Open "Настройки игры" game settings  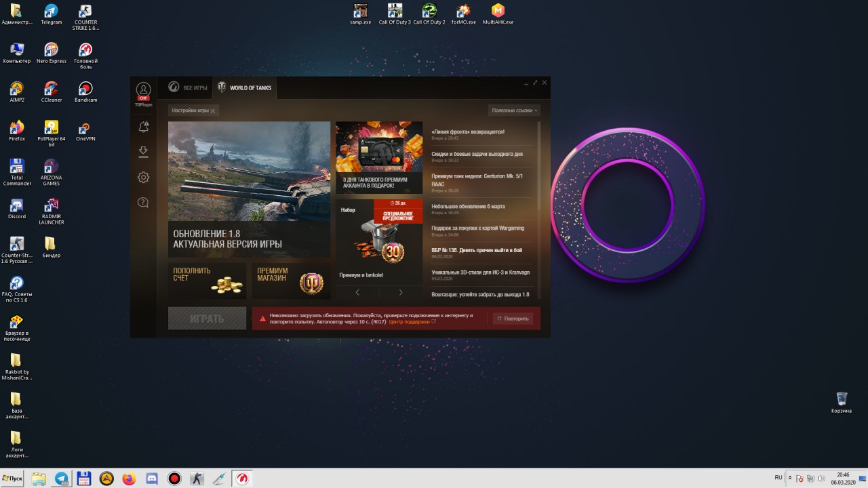tap(193, 110)
